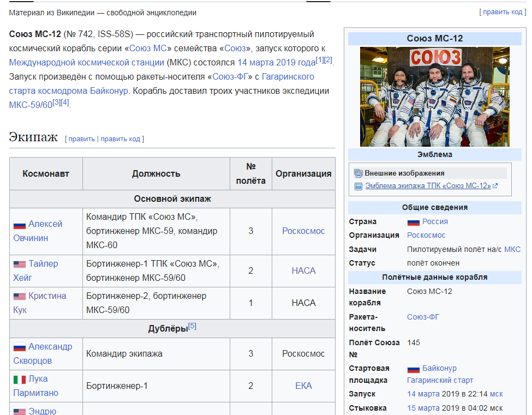Click править код next to Экипаж heading
Screen dimensions: 532x415
coord(120,139)
